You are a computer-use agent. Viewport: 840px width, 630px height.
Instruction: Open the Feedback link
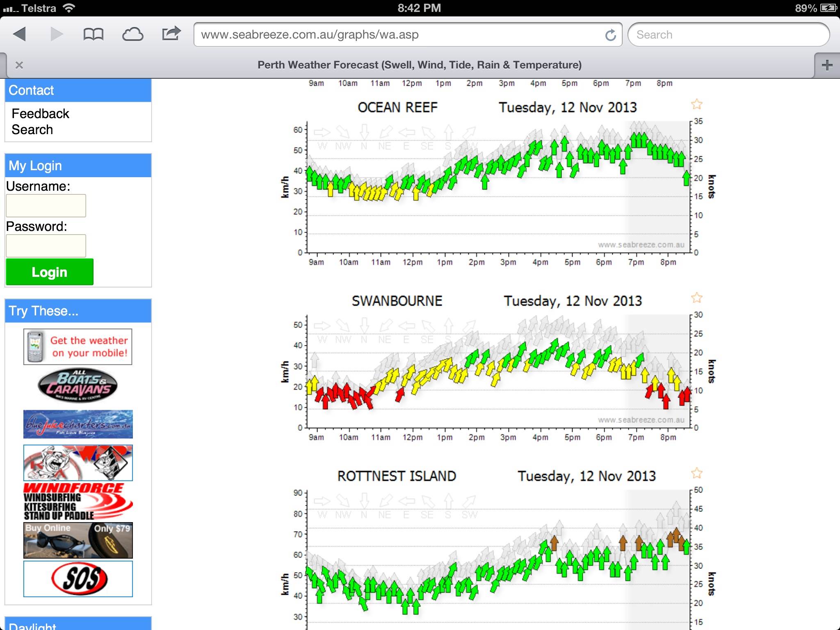[x=40, y=114]
